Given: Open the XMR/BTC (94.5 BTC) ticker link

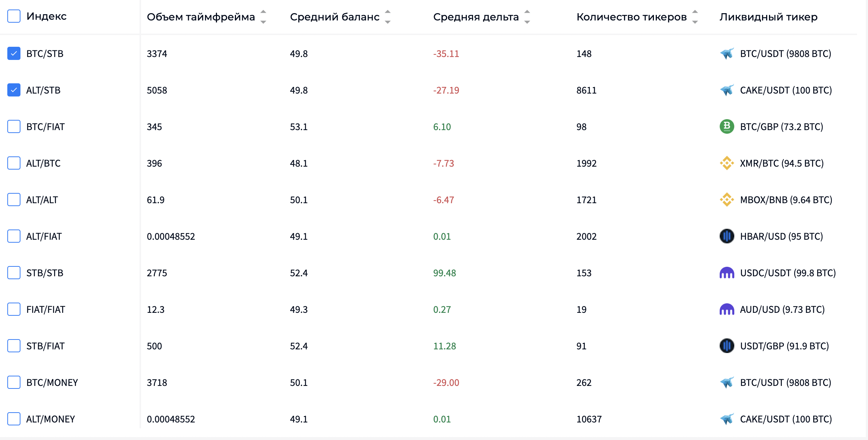Looking at the screenshot, I should (x=782, y=163).
